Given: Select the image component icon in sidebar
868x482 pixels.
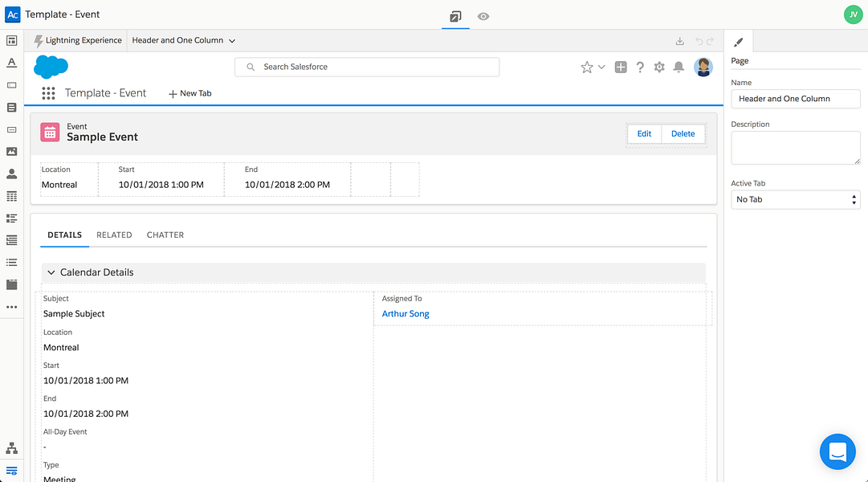Looking at the screenshot, I should coord(11,151).
